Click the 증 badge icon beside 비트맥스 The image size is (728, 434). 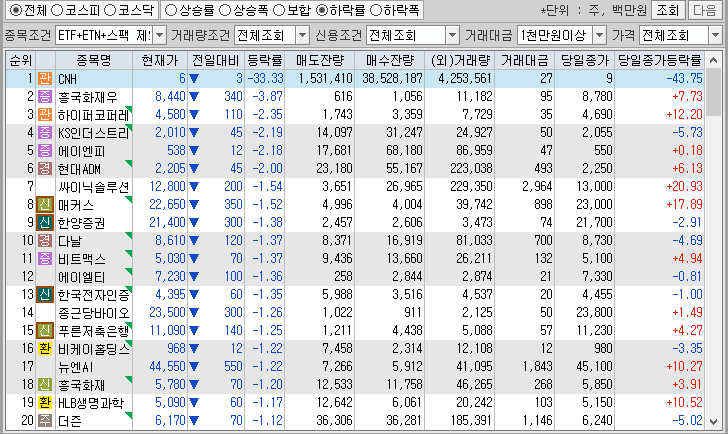tap(45, 258)
